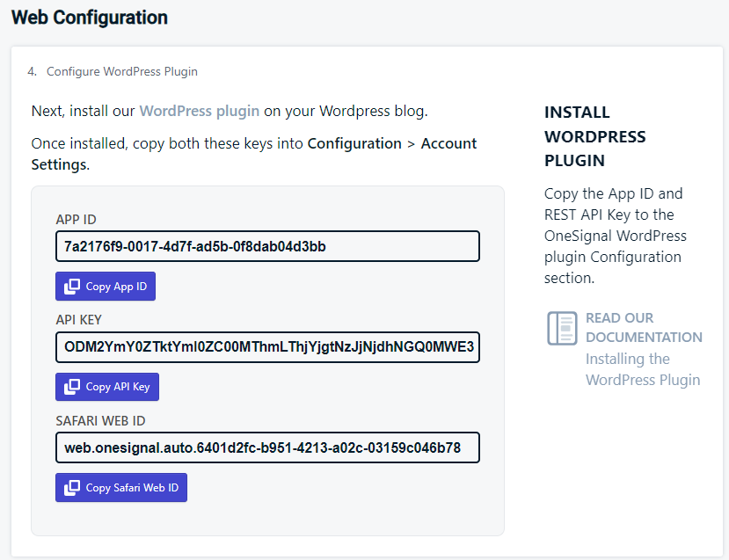Click into the API Key field
Viewport: 729px width, 560px height.
[267, 346]
